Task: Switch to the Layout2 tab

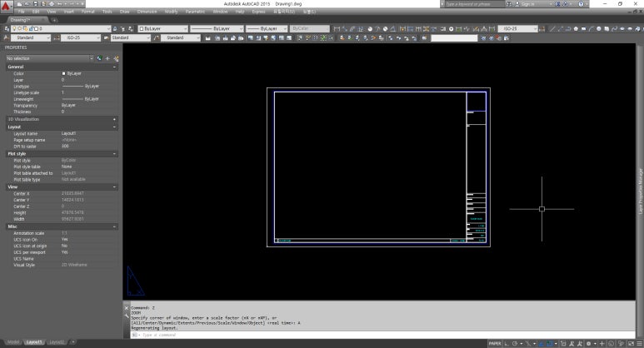Action: [x=57, y=342]
